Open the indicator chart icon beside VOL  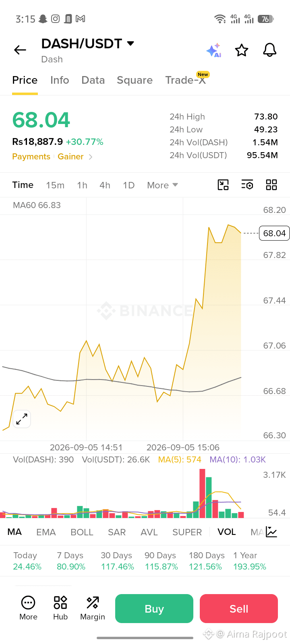pos(271,532)
